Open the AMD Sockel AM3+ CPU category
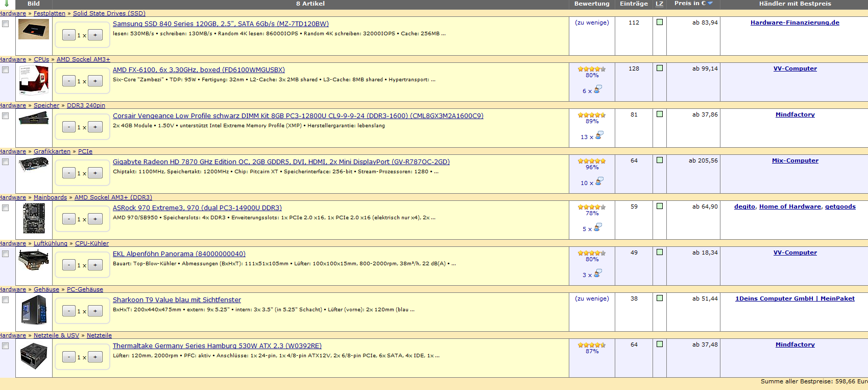 [83, 59]
